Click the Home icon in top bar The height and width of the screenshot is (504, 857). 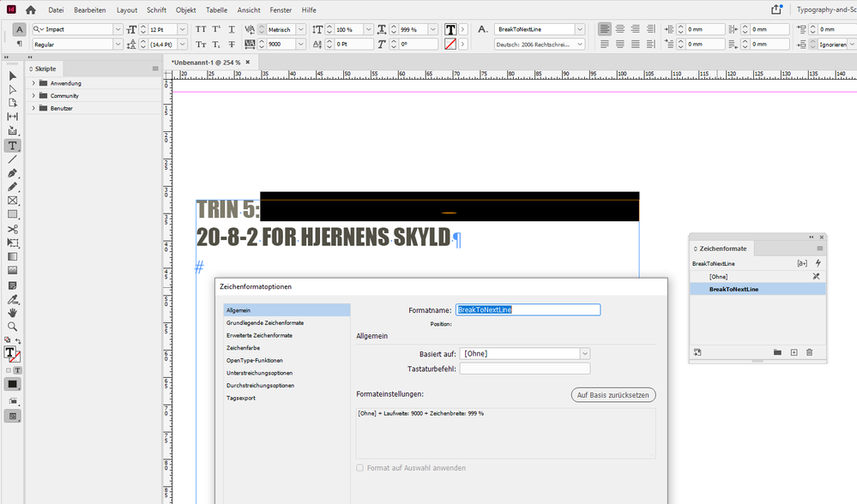(x=31, y=9)
